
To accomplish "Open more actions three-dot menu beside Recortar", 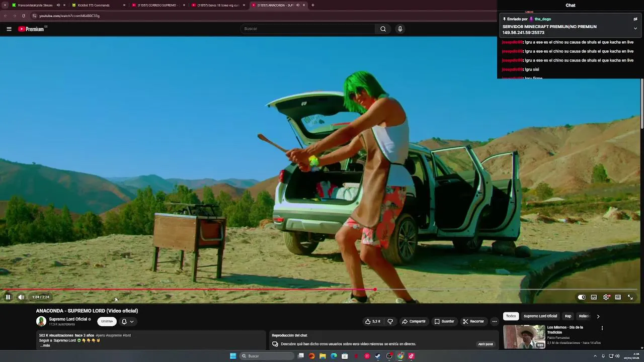I will point(495,321).
